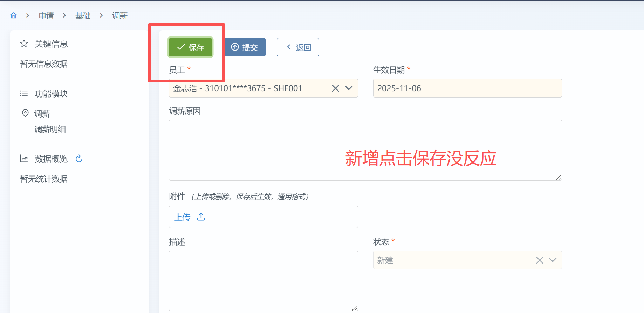Viewport: 644px width, 313px height.
Task: Select 调薪 in the 功能模块 list
Action: point(42,114)
